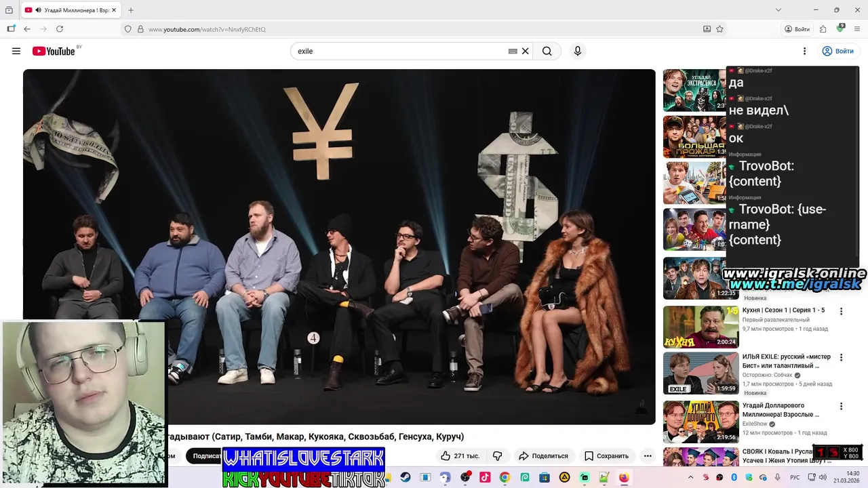Open the adblock shield extension icon
868x488 pixels.
pyautogui.click(x=841, y=28)
